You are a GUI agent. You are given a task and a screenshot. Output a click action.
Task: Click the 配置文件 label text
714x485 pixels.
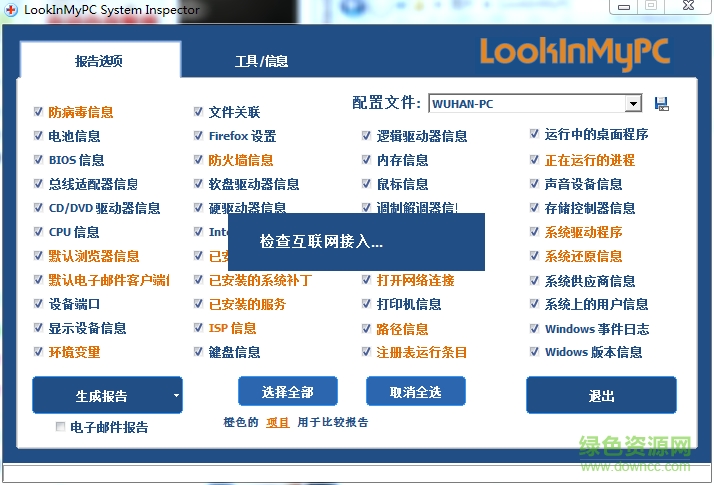coord(386,102)
